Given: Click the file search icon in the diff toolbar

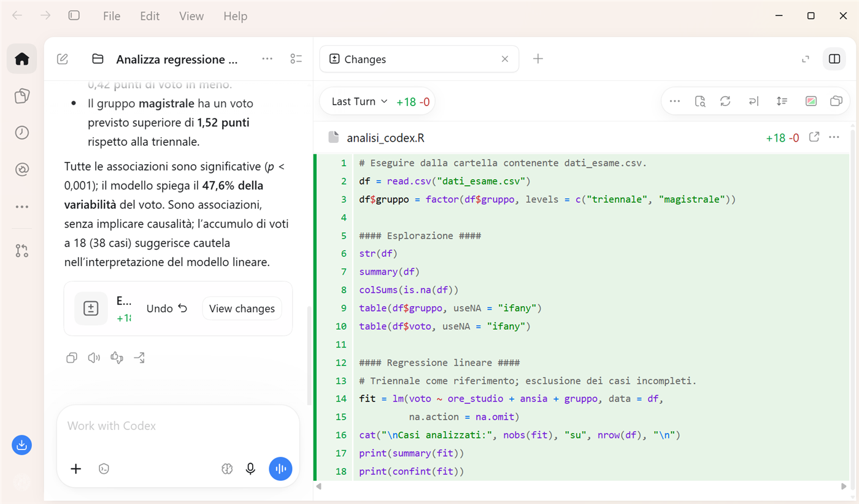Looking at the screenshot, I should pos(700,101).
